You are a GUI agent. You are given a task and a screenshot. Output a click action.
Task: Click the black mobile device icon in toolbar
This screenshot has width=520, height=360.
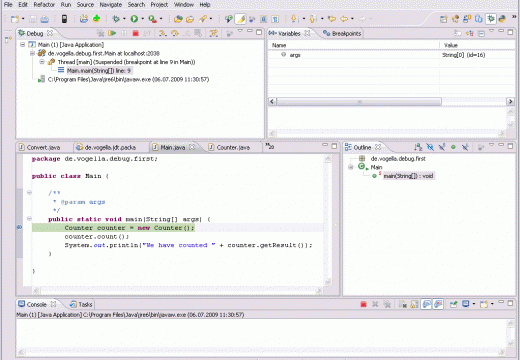(x=65, y=19)
